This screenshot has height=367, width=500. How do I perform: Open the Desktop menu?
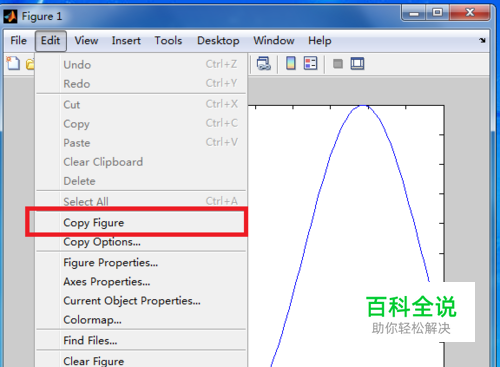click(x=218, y=41)
